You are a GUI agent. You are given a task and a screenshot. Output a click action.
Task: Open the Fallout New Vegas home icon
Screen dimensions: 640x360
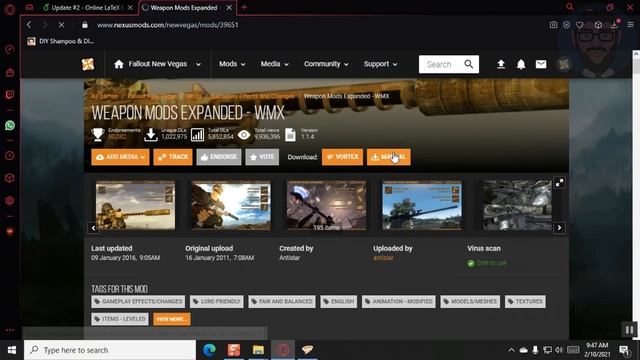tap(119, 64)
